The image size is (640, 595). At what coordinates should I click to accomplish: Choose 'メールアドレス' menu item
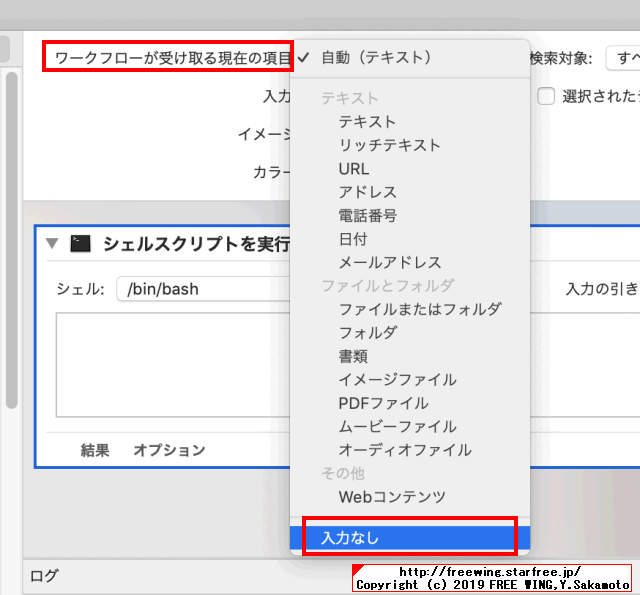tap(410, 262)
